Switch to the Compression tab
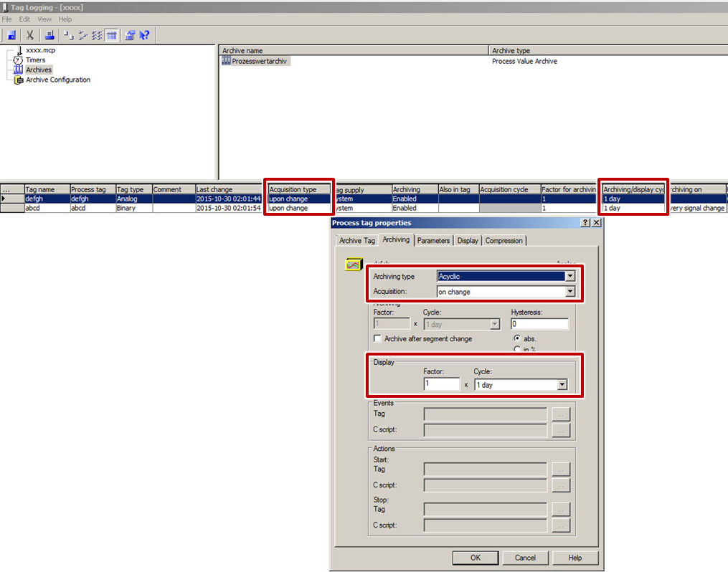The width and height of the screenshot is (728, 572). pyautogui.click(x=504, y=240)
